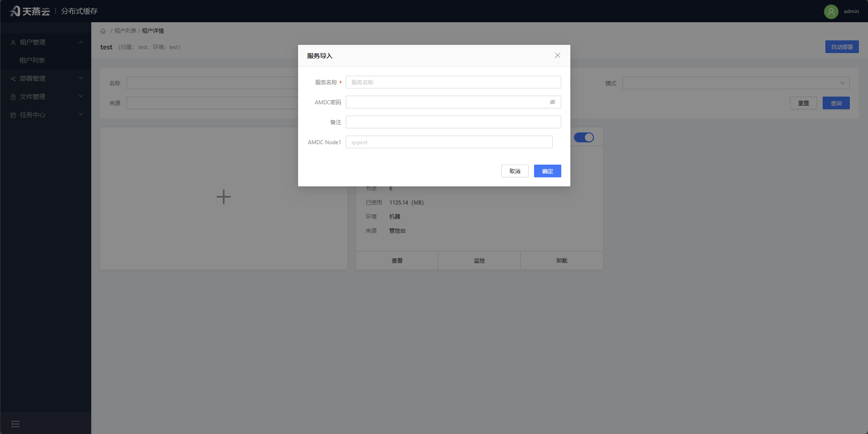Click the plus icon add-service card

point(224,197)
